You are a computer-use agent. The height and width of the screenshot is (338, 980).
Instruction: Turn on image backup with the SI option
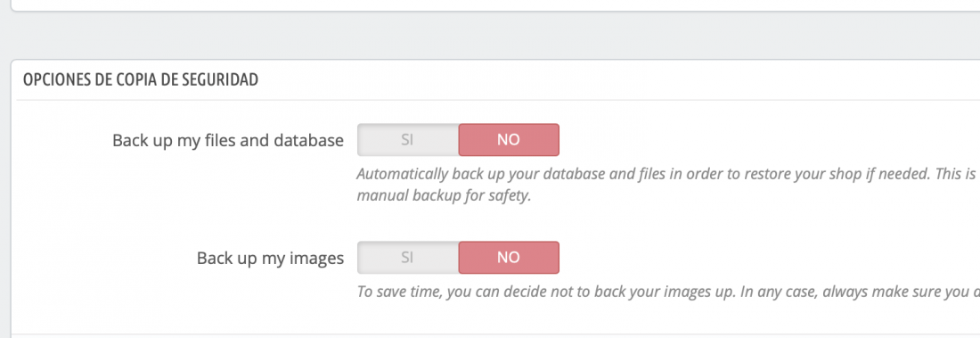(x=407, y=257)
